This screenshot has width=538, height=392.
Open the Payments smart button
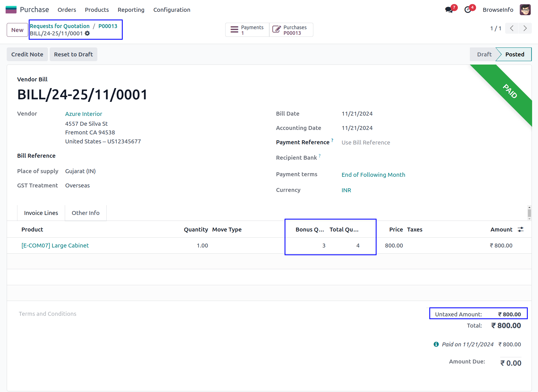247,30
